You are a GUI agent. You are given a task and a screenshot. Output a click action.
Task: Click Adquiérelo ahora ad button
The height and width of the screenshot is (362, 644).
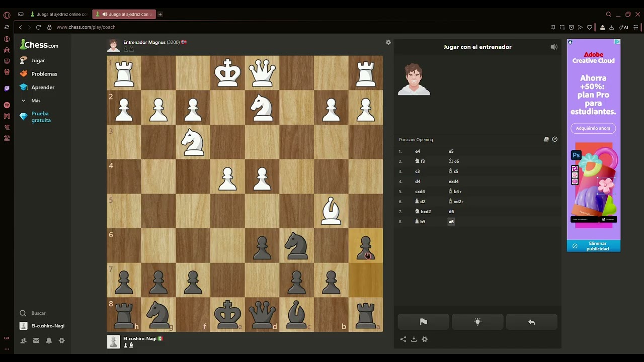coord(593,128)
